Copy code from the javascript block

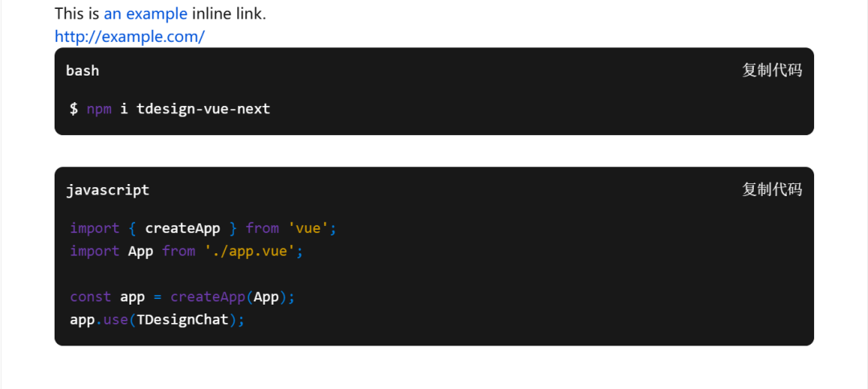[x=772, y=190]
